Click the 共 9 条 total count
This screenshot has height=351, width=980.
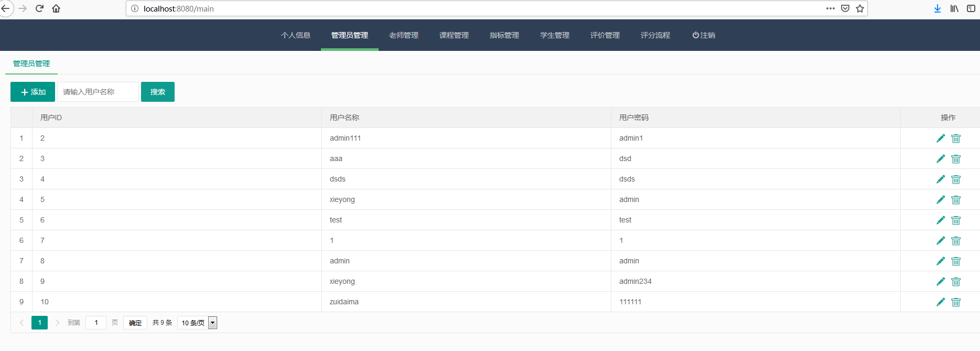[163, 323]
